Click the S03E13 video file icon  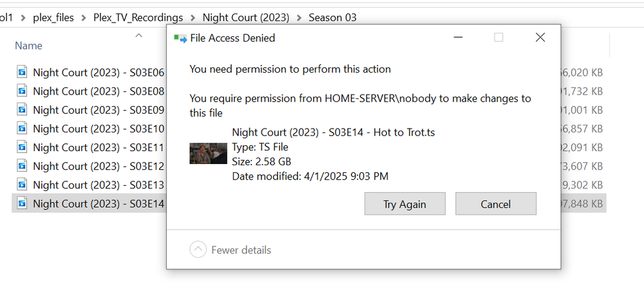tap(22, 185)
